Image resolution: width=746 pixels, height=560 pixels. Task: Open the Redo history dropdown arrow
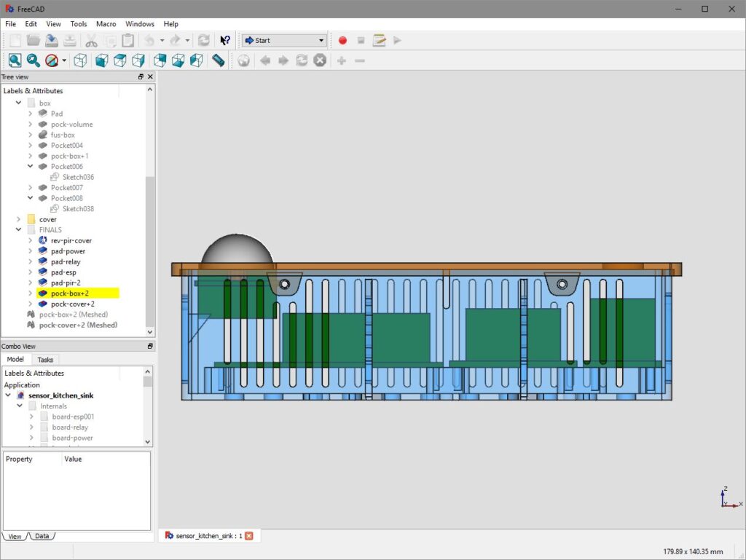point(187,40)
